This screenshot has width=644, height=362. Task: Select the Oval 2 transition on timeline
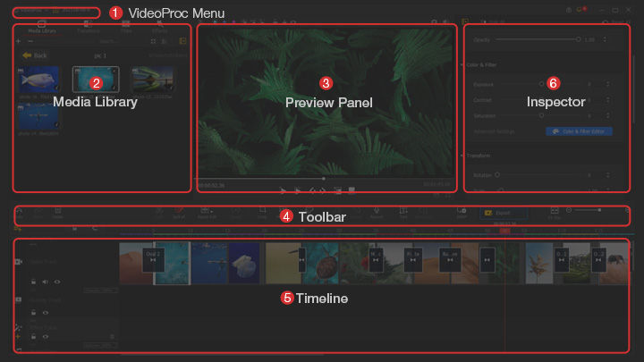click(153, 259)
